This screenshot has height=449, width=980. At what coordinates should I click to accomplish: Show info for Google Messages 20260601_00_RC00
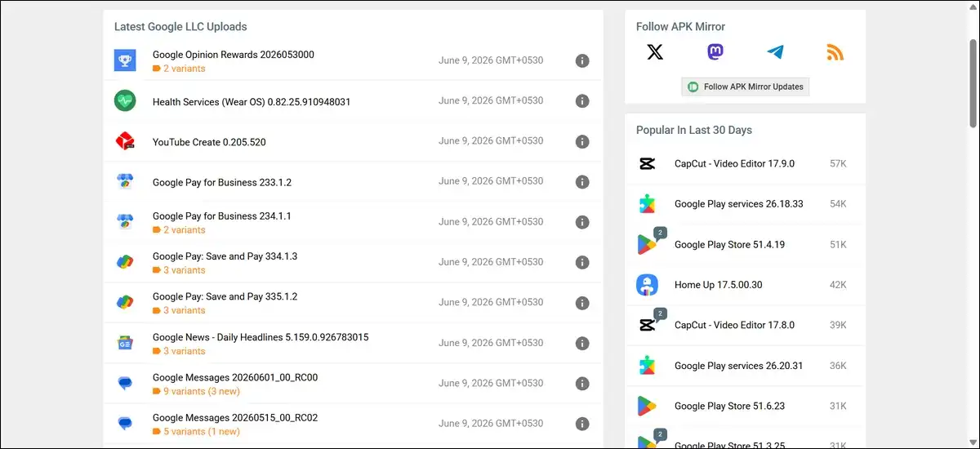582,383
